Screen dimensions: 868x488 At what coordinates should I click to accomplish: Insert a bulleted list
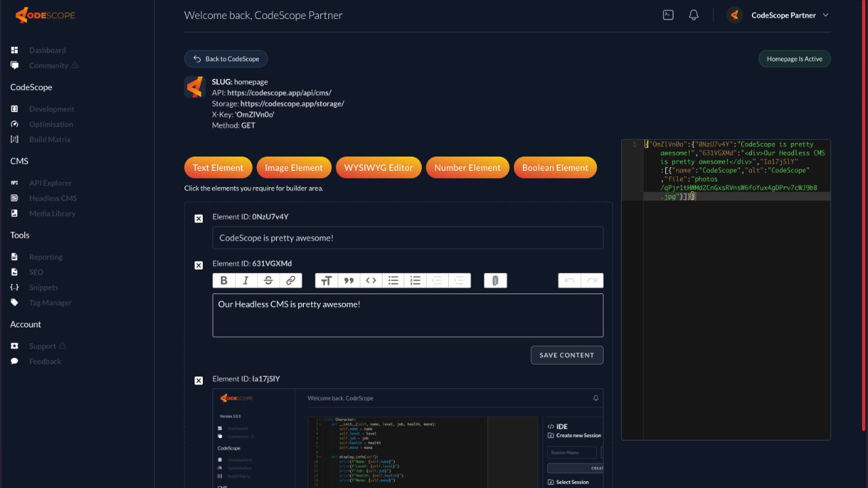tap(393, 281)
